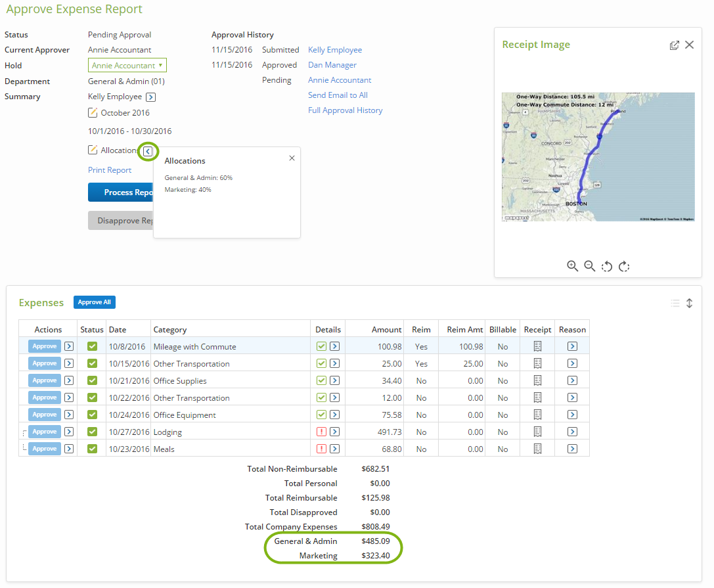Expand Reason arrow for Meals row
Screen dimensions: 714x588
(572, 449)
